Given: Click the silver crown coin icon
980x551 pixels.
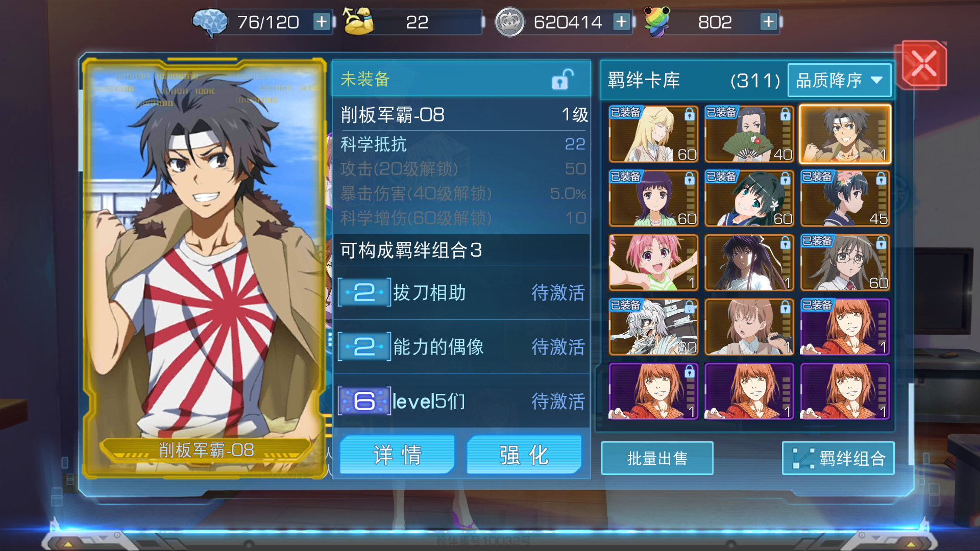Looking at the screenshot, I should click(x=509, y=22).
